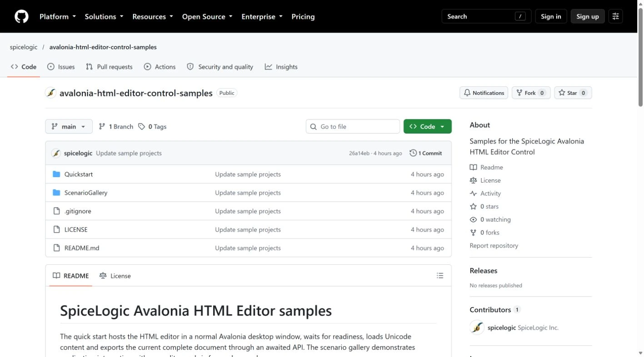644x357 pixels.
Task: Switch to Security and quality tab
Action: point(220,67)
